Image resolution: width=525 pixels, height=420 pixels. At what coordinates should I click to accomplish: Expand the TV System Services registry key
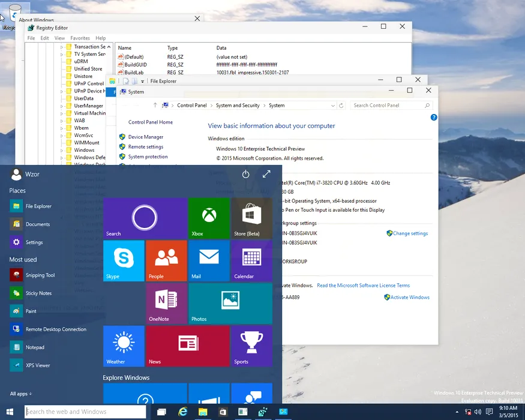pyautogui.click(x=62, y=54)
